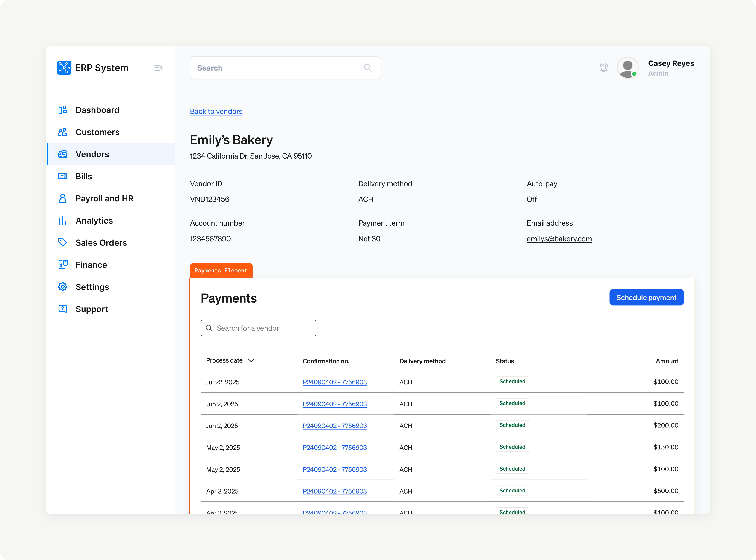Screen dimensions: 756x560
Task: Go to Bills section
Action: [x=83, y=176]
